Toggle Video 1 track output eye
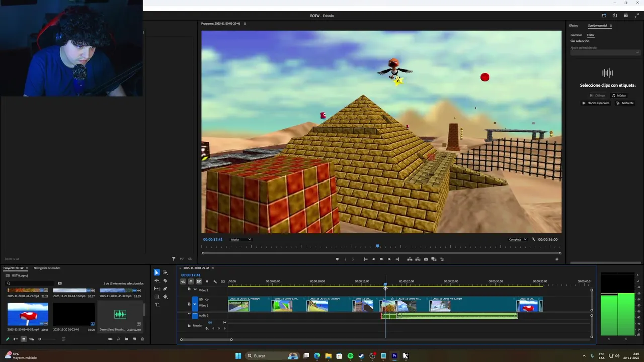 (x=207, y=300)
